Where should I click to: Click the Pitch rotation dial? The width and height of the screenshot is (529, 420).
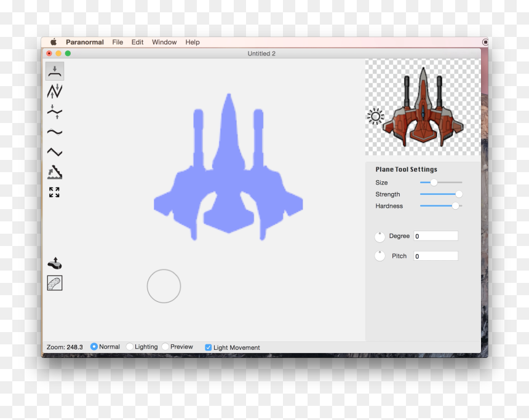point(380,256)
